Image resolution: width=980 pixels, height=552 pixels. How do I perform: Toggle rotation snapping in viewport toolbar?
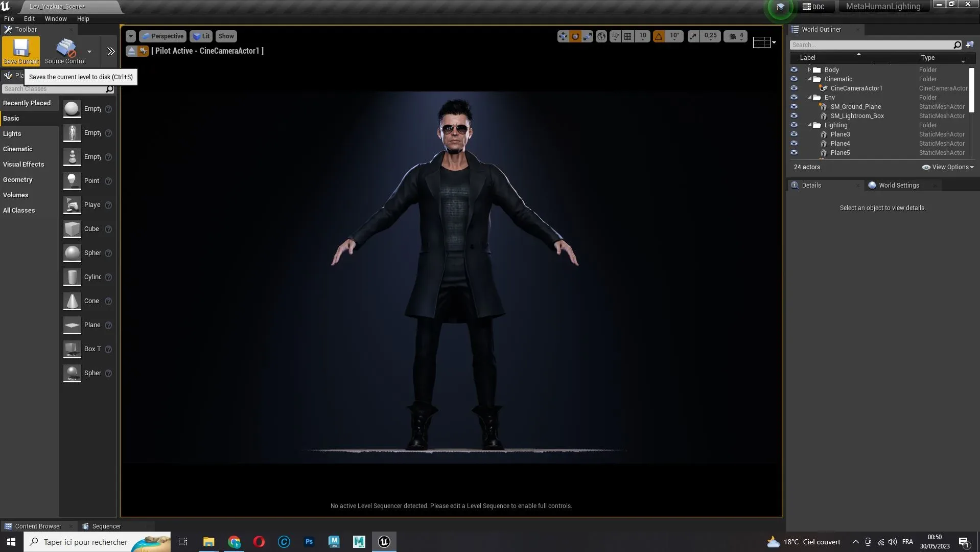[659, 36]
